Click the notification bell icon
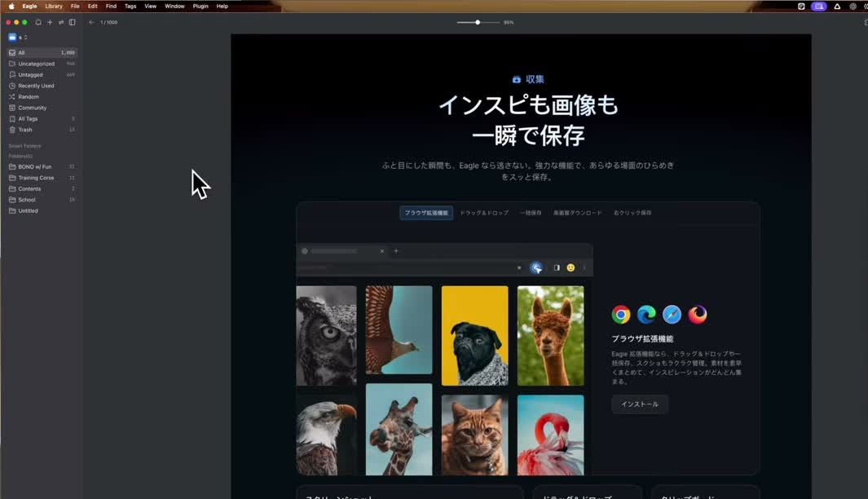This screenshot has height=499, width=868. click(x=38, y=22)
